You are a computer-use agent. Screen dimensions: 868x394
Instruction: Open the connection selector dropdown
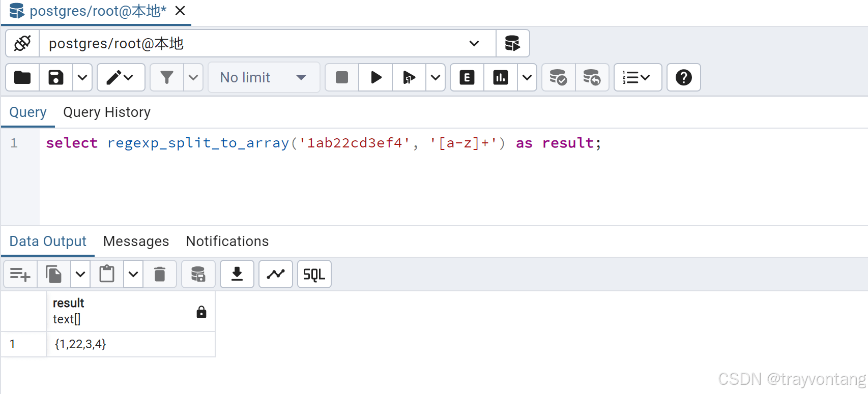point(268,43)
